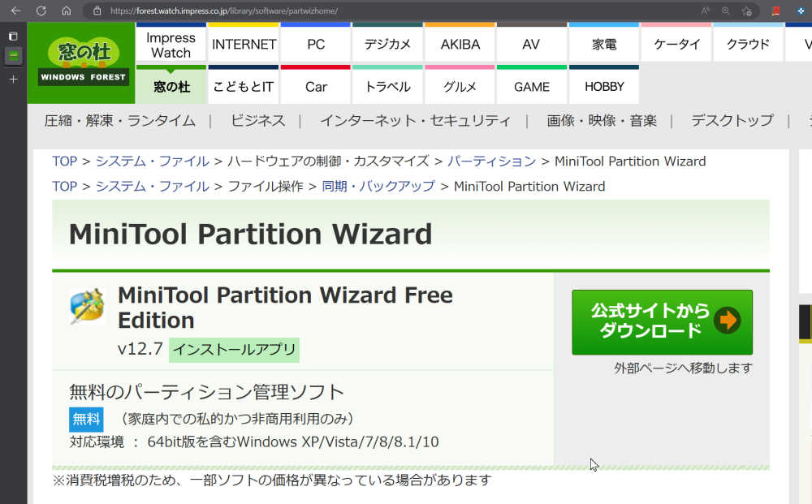Click the 消費税増税 price notice text
The height and width of the screenshot is (504, 812).
272,480
